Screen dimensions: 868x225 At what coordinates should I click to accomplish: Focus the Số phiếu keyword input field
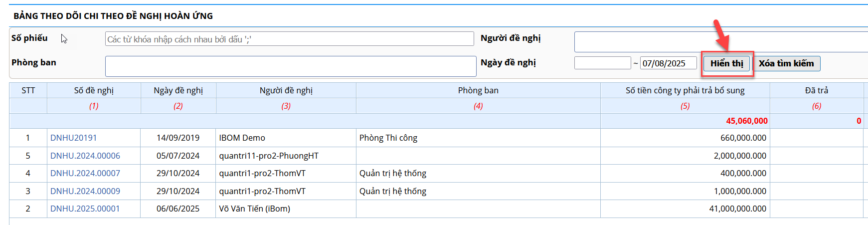(x=289, y=39)
